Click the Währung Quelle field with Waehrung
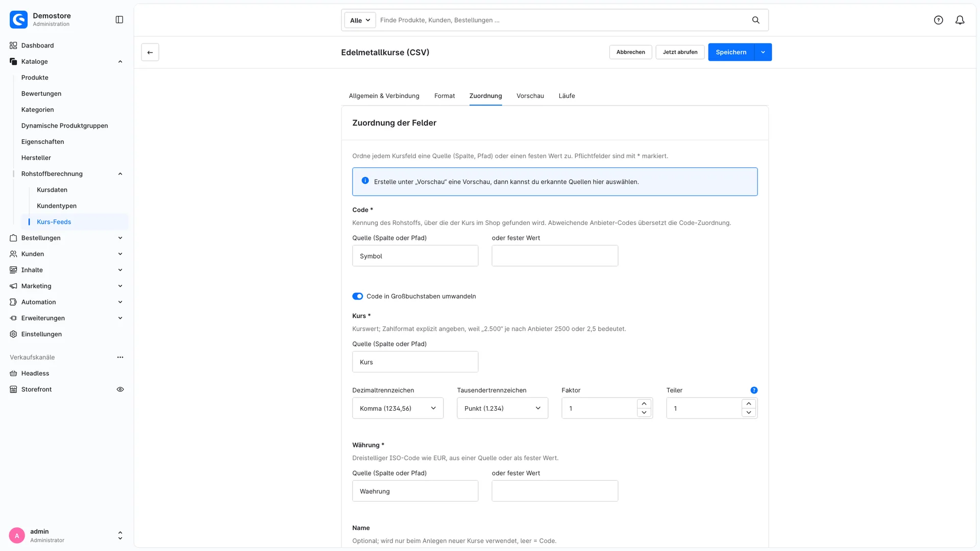The width and height of the screenshot is (980, 551). click(415, 491)
